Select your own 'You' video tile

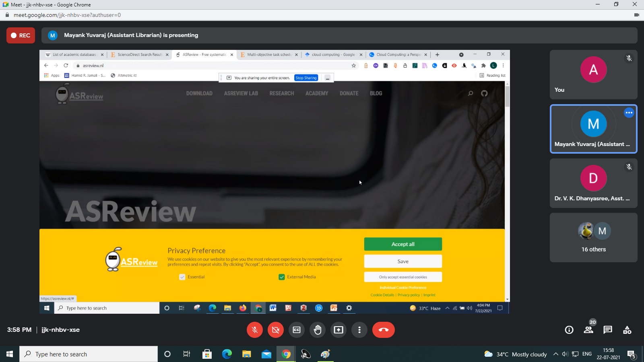point(593,74)
